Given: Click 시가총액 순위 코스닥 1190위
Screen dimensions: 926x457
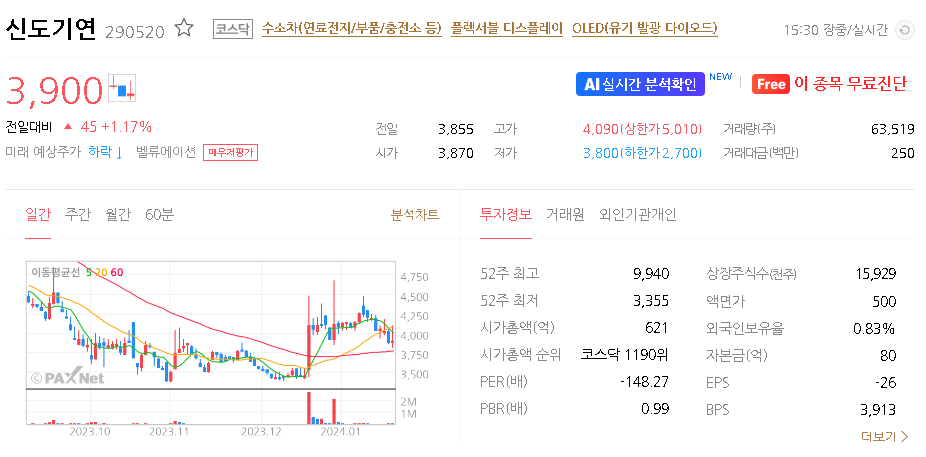Looking at the screenshot, I should coord(625,355).
